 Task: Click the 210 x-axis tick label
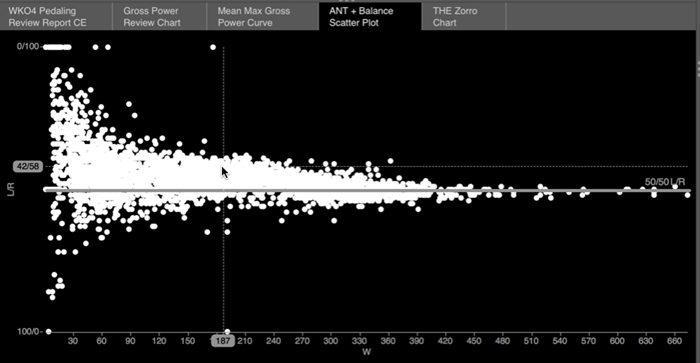(245, 341)
